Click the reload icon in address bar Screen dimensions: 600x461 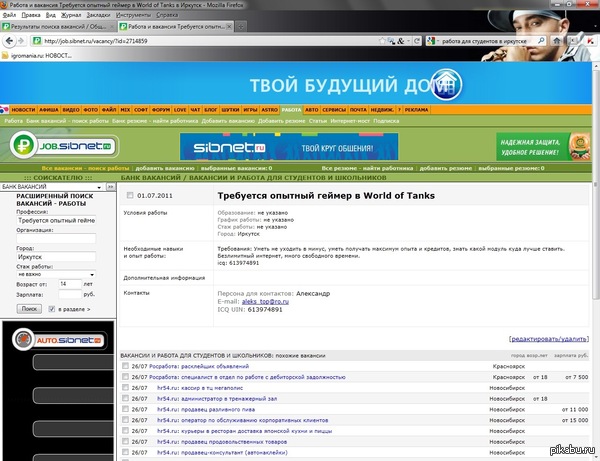pyautogui.click(x=417, y=41)
